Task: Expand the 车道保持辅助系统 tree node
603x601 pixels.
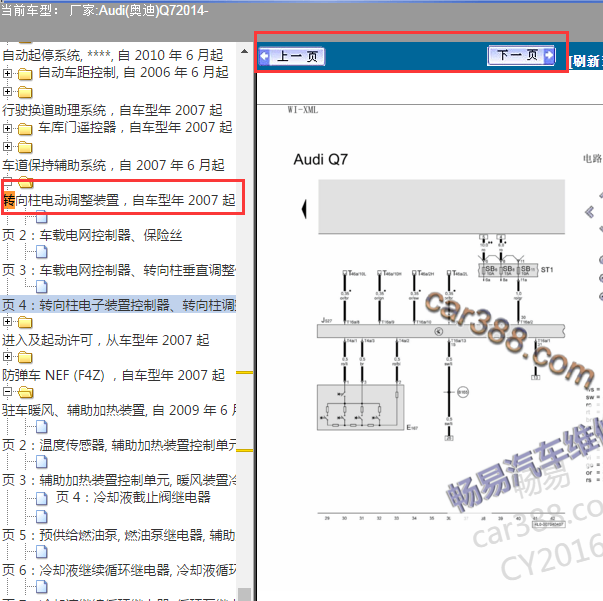Action: click(7, 146)
